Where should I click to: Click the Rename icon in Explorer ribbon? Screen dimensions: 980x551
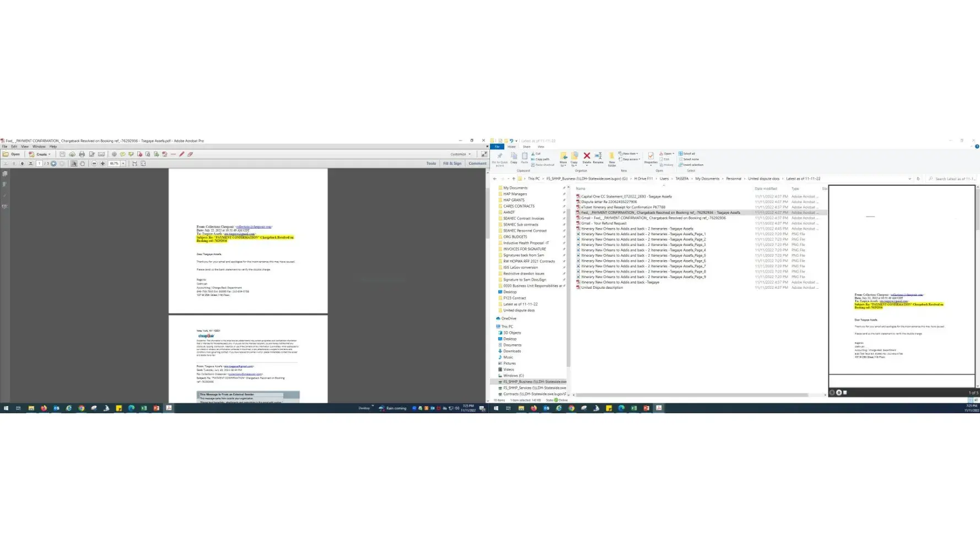click(598, 158)
